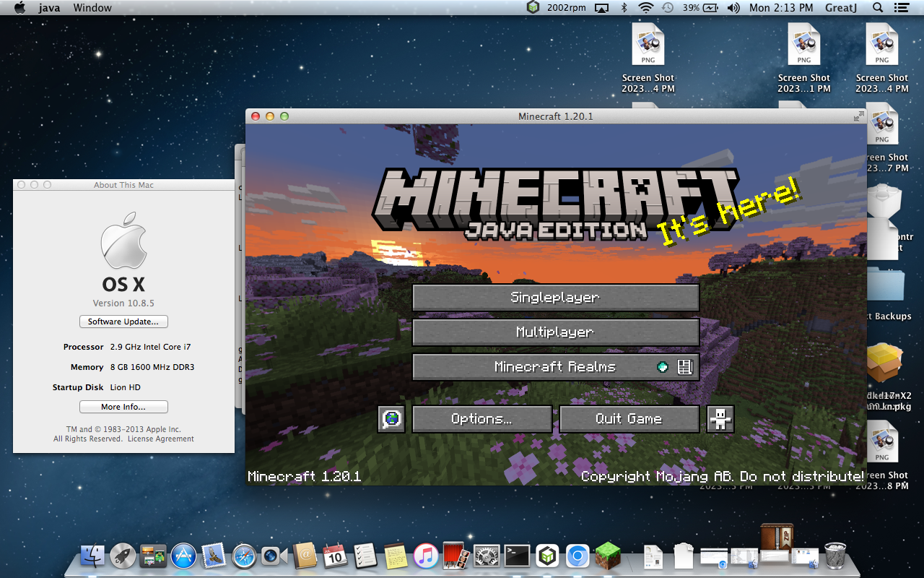Open the java application menu
The image size is (924, 578).
pos(49,8)
